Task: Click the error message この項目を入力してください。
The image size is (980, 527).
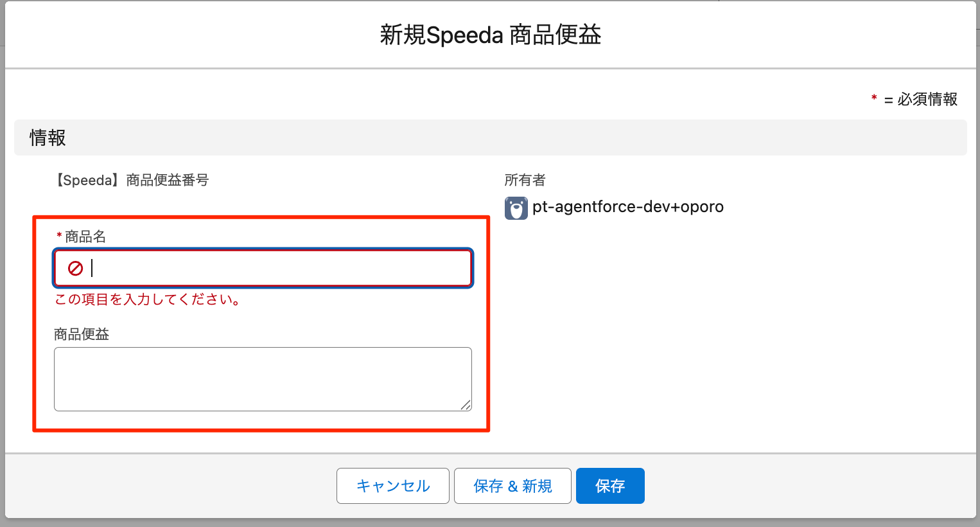Action: tap(148, 299)
